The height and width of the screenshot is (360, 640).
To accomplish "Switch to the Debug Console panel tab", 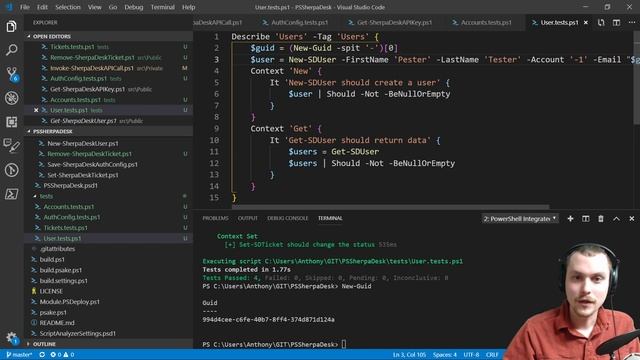I will tap(288, 218).
